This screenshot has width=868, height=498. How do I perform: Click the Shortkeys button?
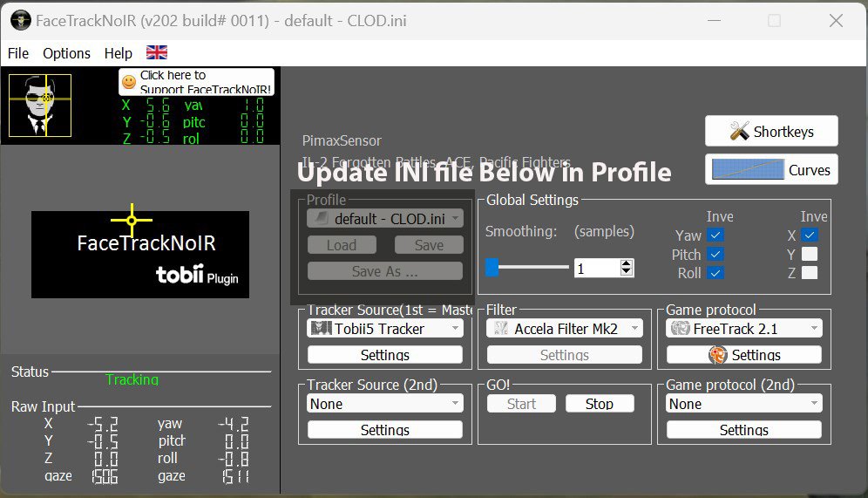(771, 132)
